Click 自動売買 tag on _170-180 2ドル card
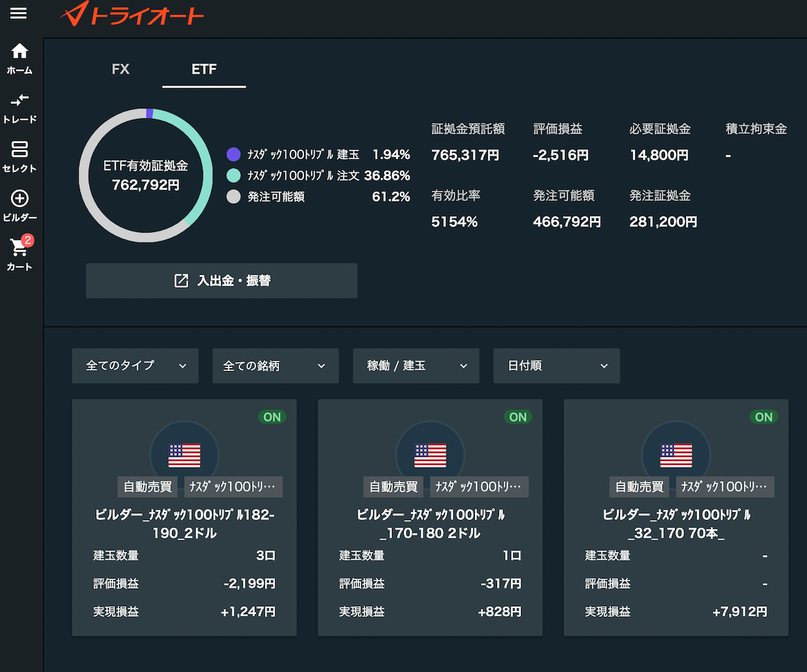 click(x=393, y=487)
